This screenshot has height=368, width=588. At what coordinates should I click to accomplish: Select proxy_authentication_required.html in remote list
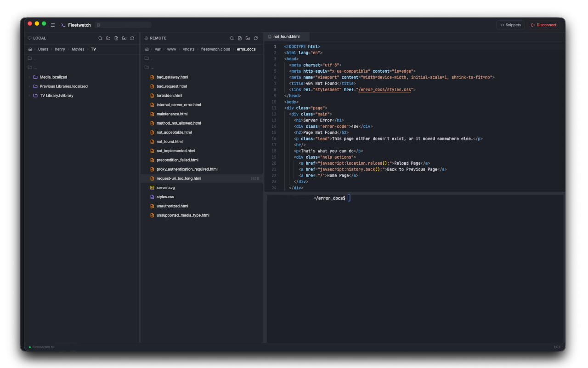202,169
